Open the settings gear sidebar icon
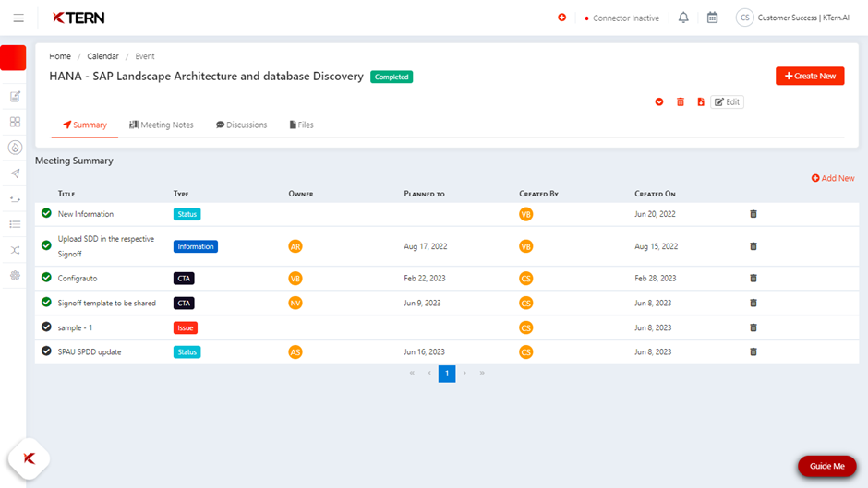This screenshot has width=868, height=488. (15, 276)
